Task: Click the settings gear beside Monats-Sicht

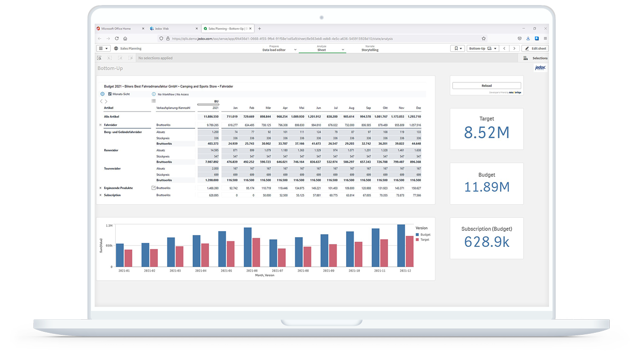Action: coord(102,94)
